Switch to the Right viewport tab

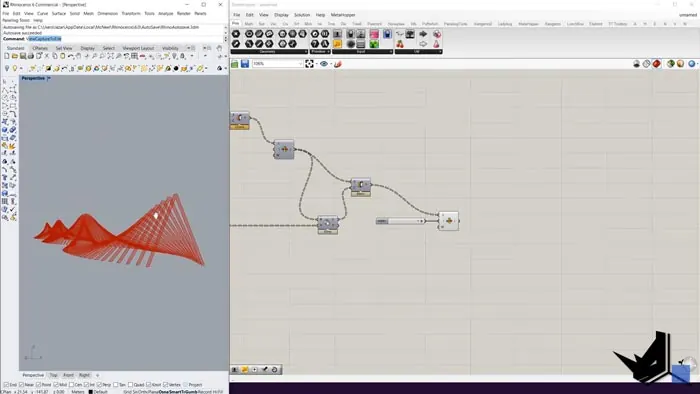click(x=84, y=375)
